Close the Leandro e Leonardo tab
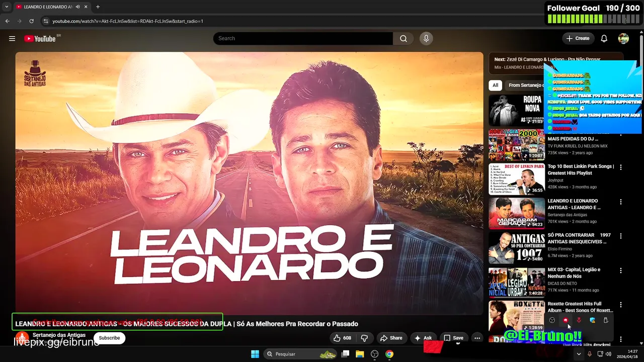Screen dimensions: 644x362 point(86,7)
